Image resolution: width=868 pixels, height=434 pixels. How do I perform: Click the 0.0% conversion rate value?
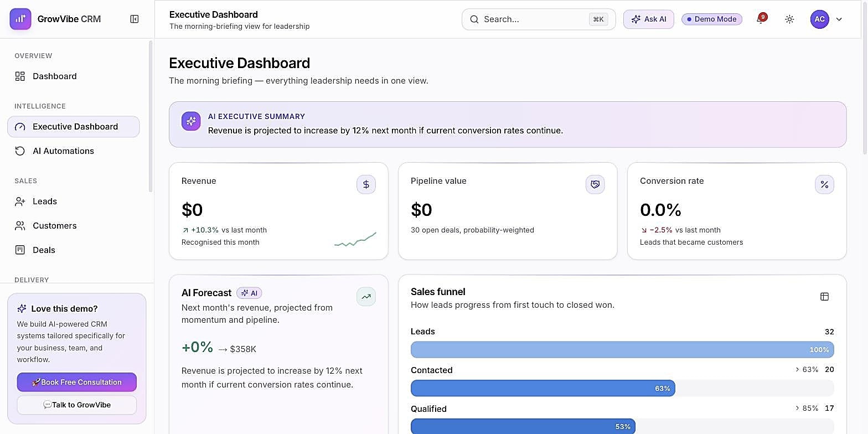[660, 210]
